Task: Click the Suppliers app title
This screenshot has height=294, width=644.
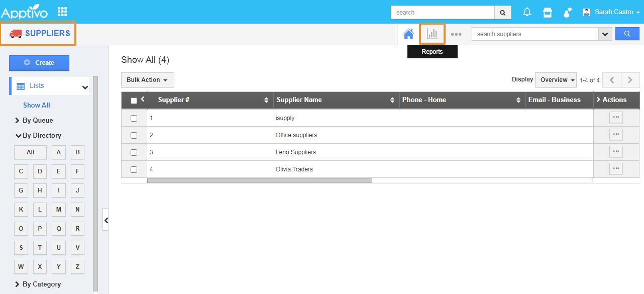Action: (x=47, y=33)
